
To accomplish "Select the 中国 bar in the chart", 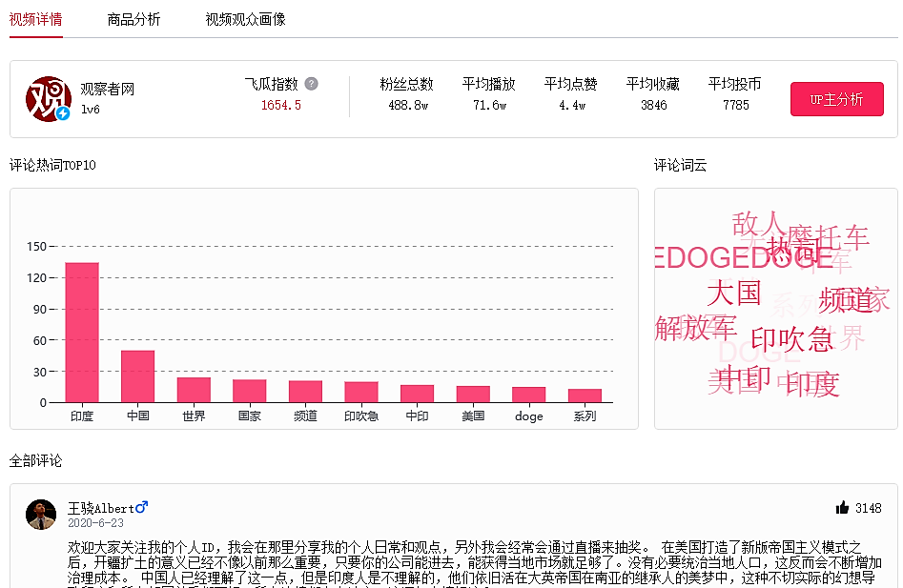I will pyautogui.click(x=137, y=376).
